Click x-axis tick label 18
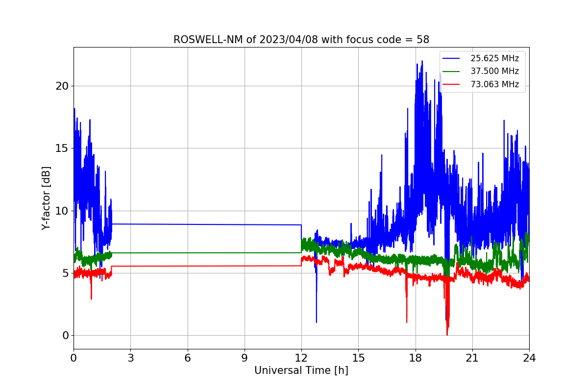588x392 pixels. pyautogui.click(x=416, y=358)
